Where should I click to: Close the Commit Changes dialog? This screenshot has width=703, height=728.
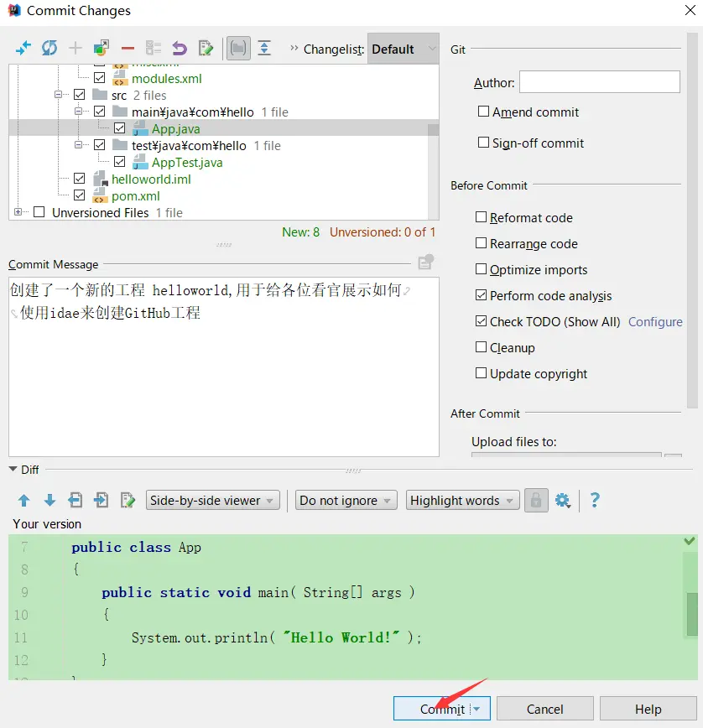pyautogui.click(x=690, y=10)
